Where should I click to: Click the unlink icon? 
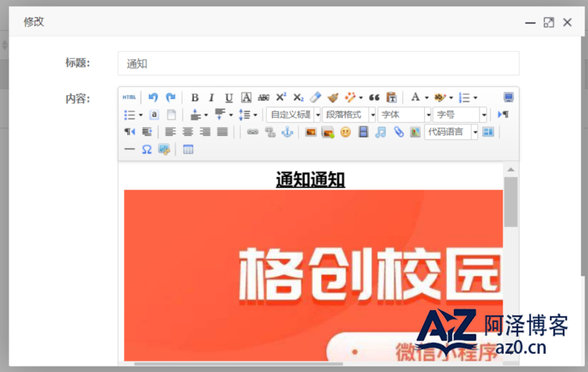pos(270,132)
